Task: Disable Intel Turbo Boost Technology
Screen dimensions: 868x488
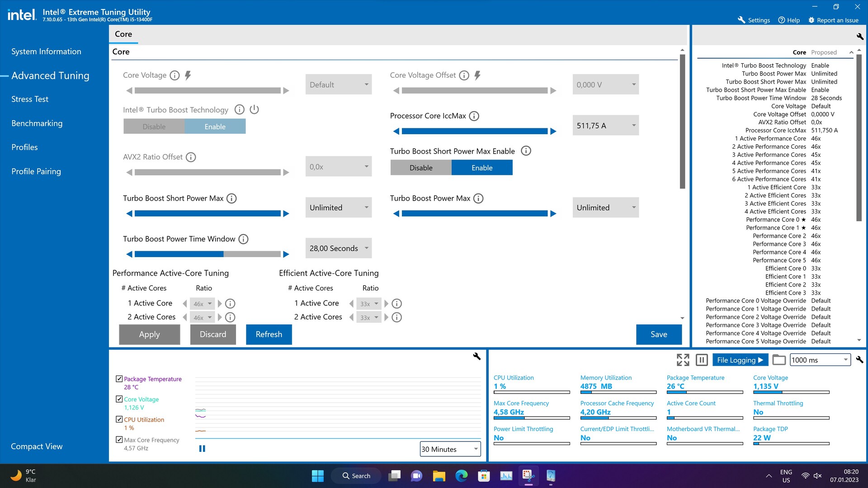Action: [x=154, y=126]
